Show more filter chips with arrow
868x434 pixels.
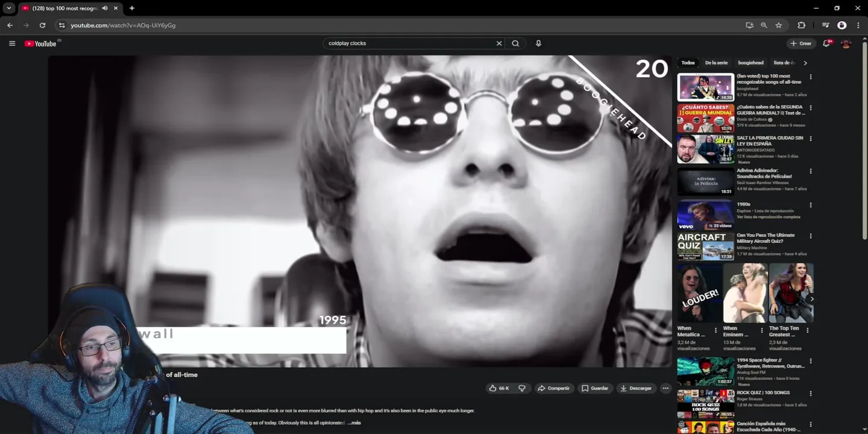coord(805,63)
